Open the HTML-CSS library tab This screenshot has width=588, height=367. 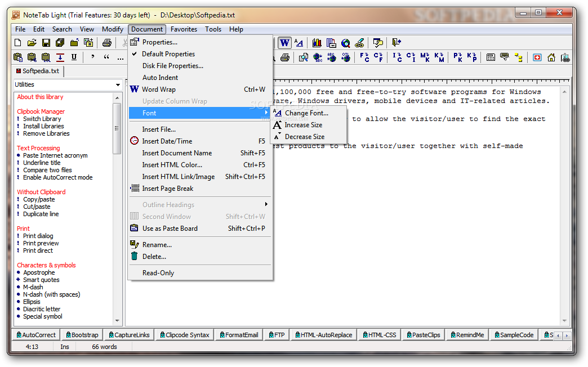(x=380, y=335)
